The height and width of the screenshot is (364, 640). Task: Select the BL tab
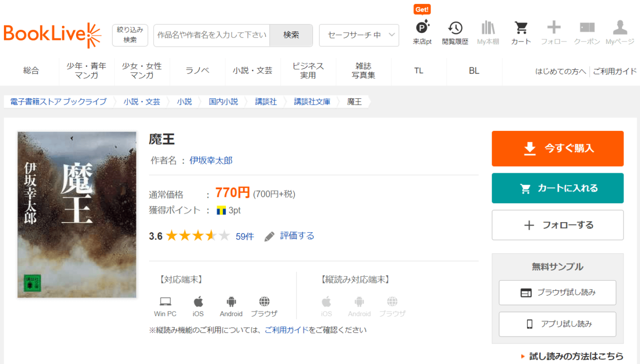[x=474, y=71]
